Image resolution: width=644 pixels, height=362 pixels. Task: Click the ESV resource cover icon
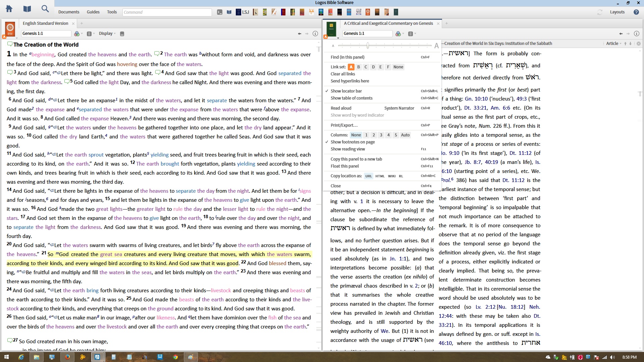pos(10,29)
